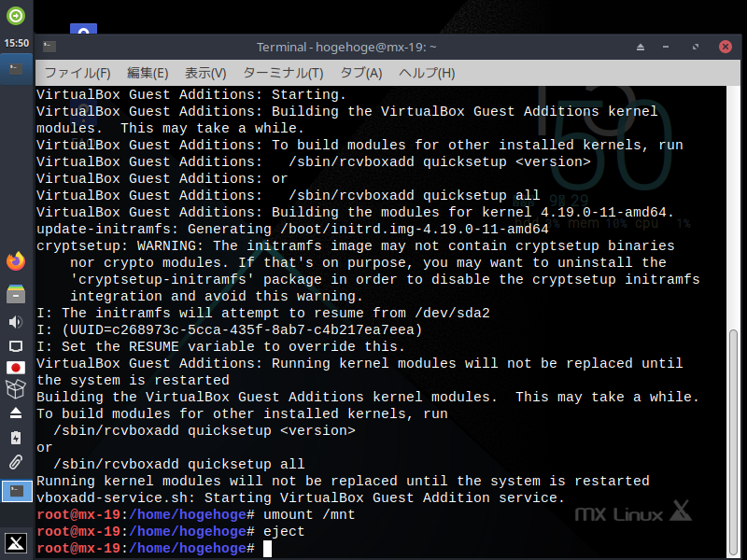Click the volume speaker icon
Viewport: 747px width, 560px height.
point(16,322)
